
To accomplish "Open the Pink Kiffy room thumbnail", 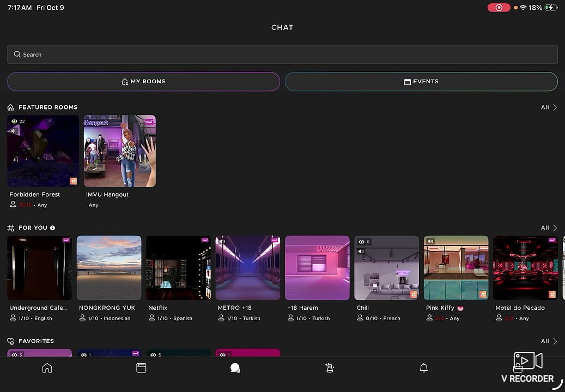I will (456, 268).
